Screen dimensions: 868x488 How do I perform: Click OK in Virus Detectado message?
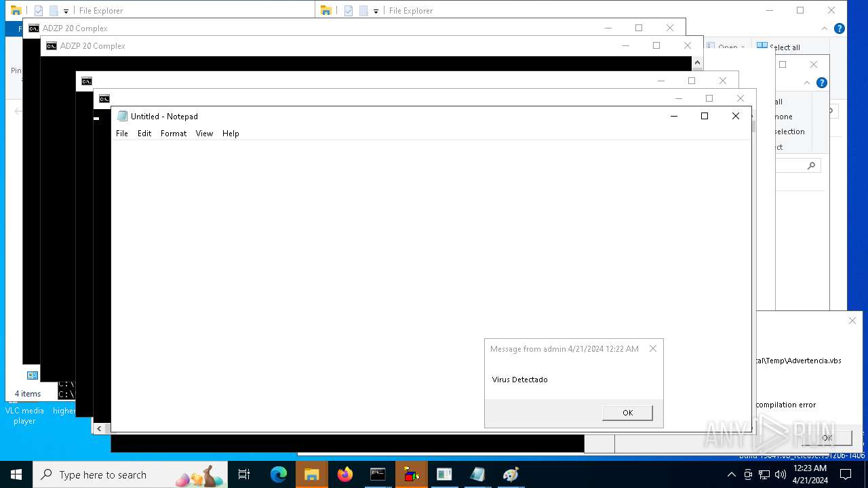(x=627, y=413)
